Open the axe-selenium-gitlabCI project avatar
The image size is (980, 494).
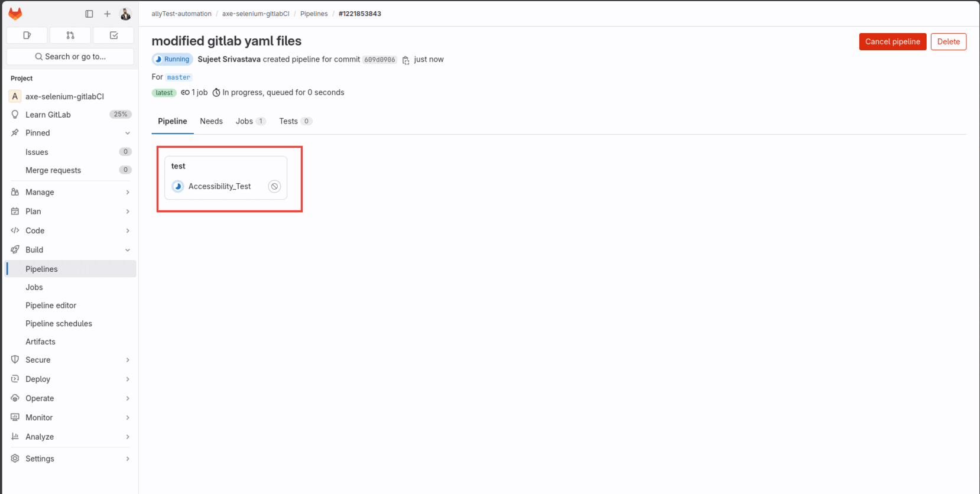tap(15, 96)
